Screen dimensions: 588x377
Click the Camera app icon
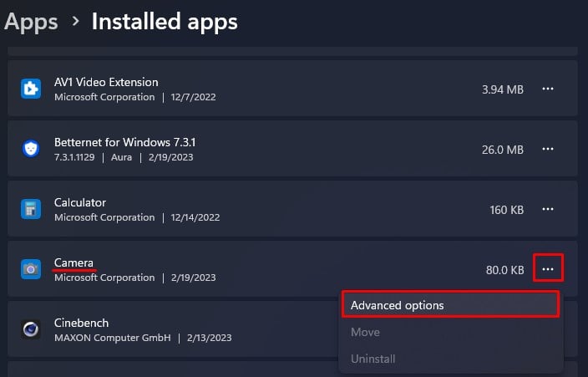pos(31,269)
